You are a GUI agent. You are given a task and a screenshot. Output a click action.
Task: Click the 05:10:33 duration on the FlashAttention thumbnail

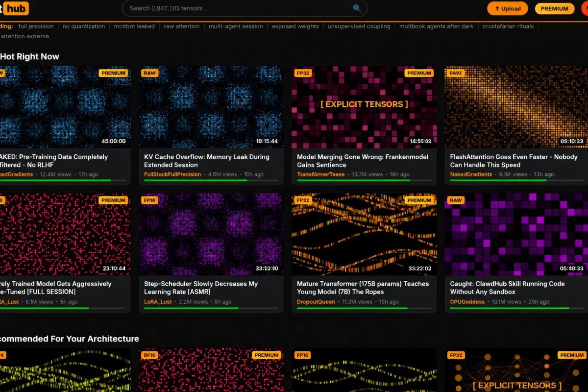[x=572, y=141]
